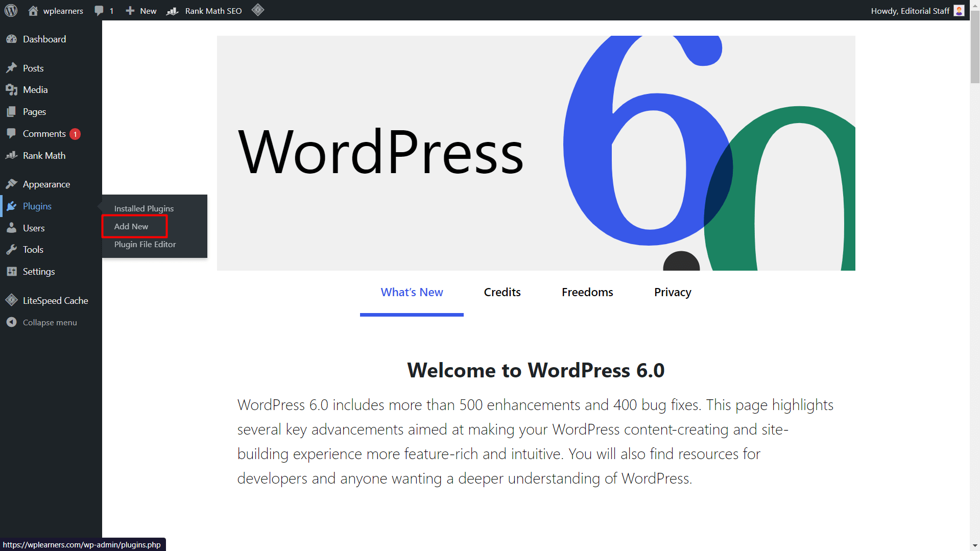Click the Posts pushpin icon

[12, 68]
